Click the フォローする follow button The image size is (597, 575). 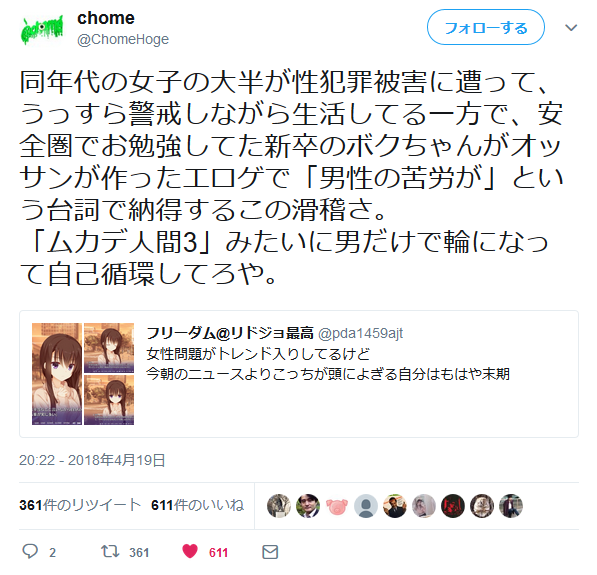[486, 27]
